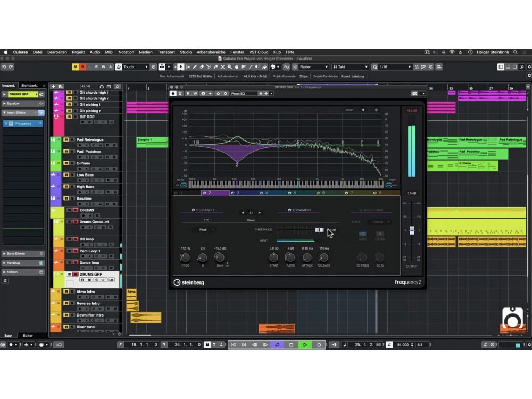
Task: Select the Mute X tool
Action: point(222,67)
